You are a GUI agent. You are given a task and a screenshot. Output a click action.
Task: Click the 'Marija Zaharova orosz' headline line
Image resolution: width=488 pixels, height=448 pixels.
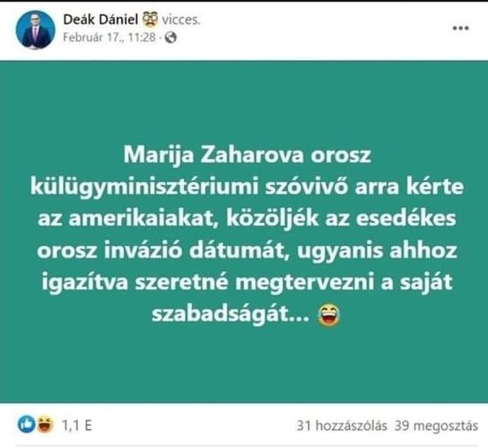pos(248,155)
